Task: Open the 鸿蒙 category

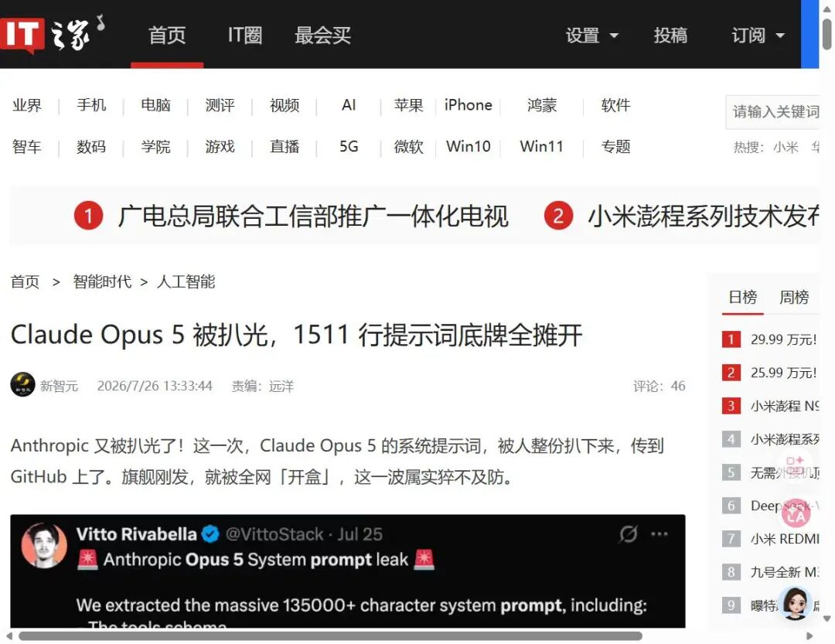Action: pos(541,105)
